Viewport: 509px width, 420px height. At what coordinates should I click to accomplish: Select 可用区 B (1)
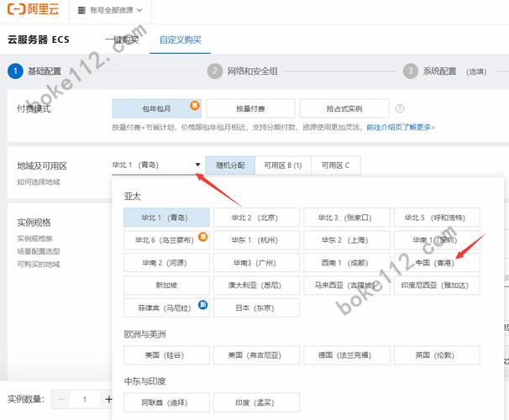pos(283,165)
